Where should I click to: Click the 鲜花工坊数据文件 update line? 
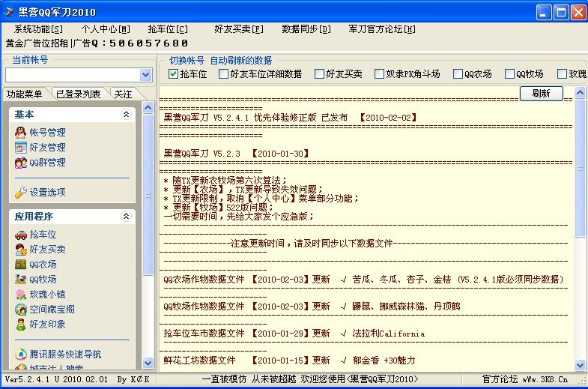coord(289,361)
